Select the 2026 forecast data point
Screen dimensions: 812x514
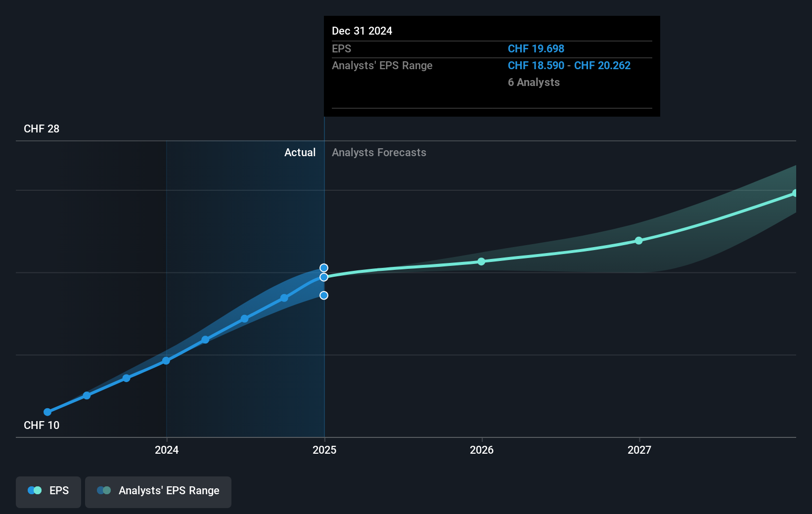(x=481, y=261)
